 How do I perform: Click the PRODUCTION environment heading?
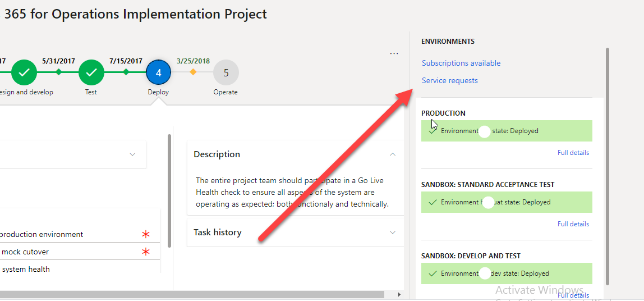444,113
